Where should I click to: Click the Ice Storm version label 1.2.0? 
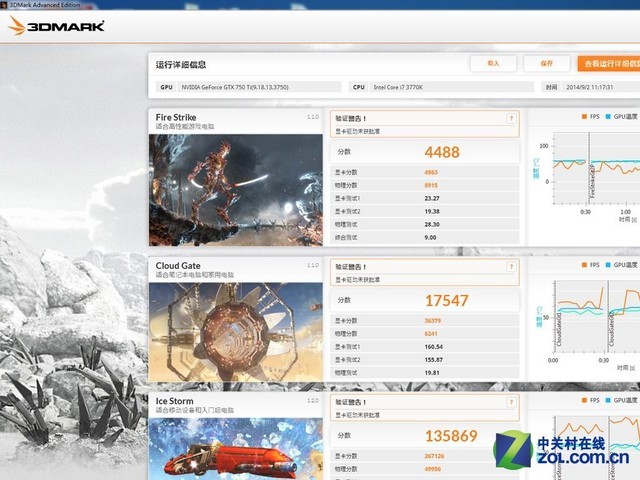tap(313, 400)
